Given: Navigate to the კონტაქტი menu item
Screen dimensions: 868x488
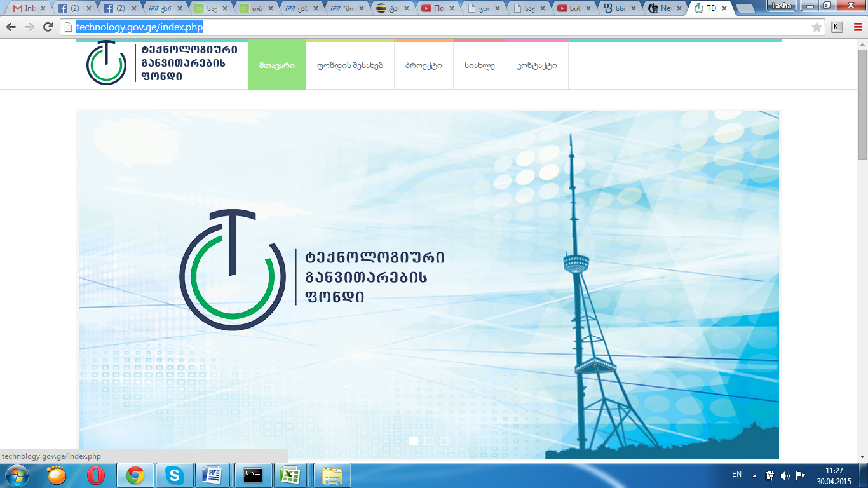Looking at the screenshot, I should [x=537, y=65].
